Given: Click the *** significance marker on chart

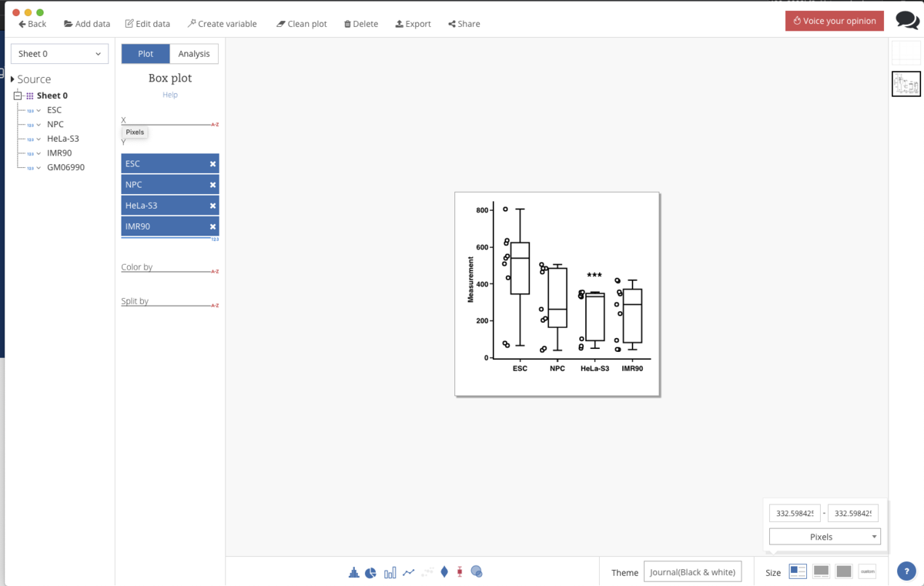Looking at the screenshot, I should click(594, 276).
